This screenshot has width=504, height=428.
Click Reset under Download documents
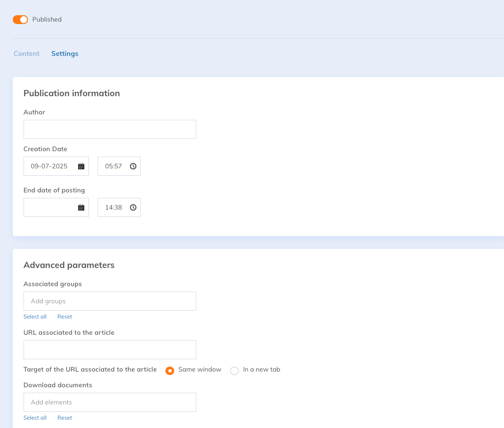[x=65, y=418]
